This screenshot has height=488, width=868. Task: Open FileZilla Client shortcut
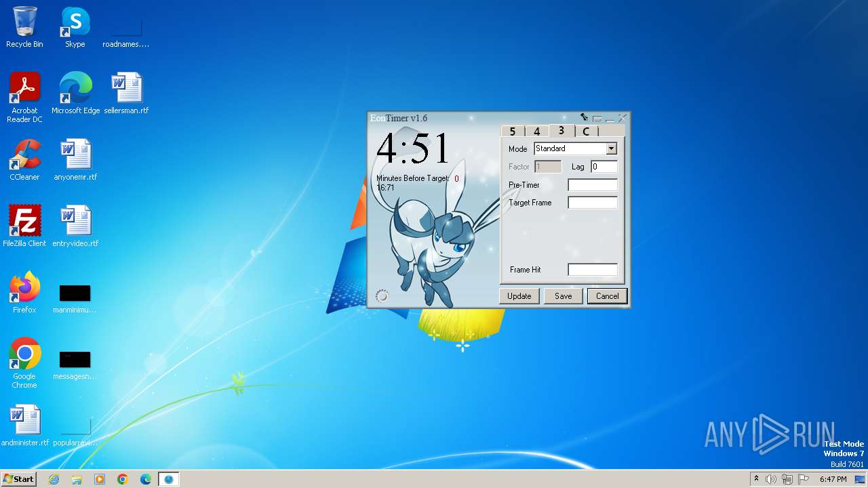24,226
